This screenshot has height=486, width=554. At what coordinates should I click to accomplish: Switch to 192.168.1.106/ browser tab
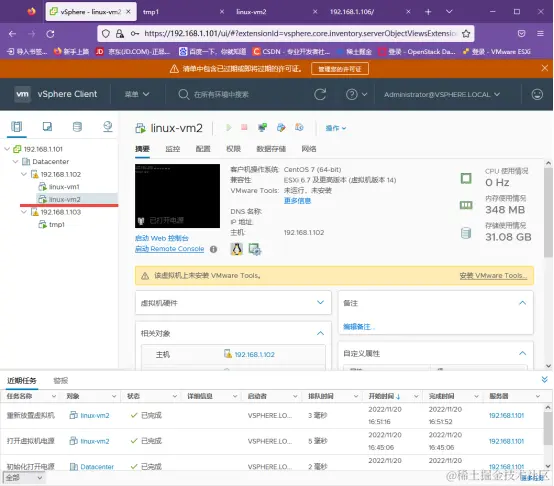point(370,12)
